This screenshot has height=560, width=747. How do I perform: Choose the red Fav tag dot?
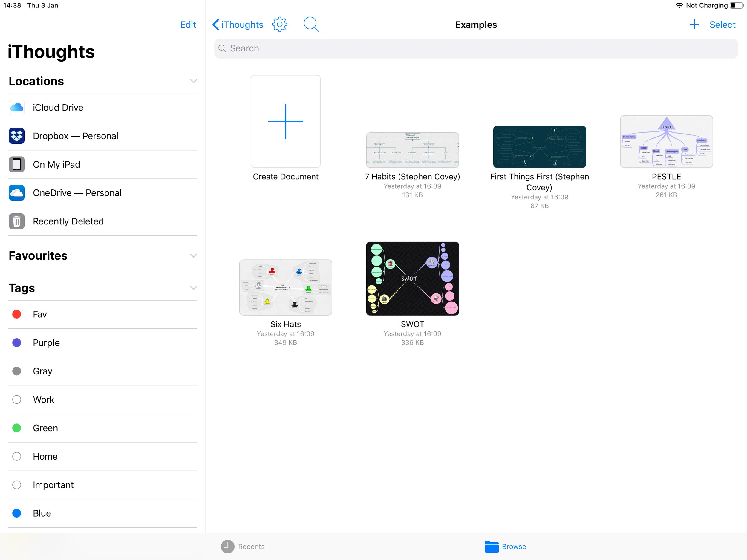pyautogui.click(x=16, y=314)
